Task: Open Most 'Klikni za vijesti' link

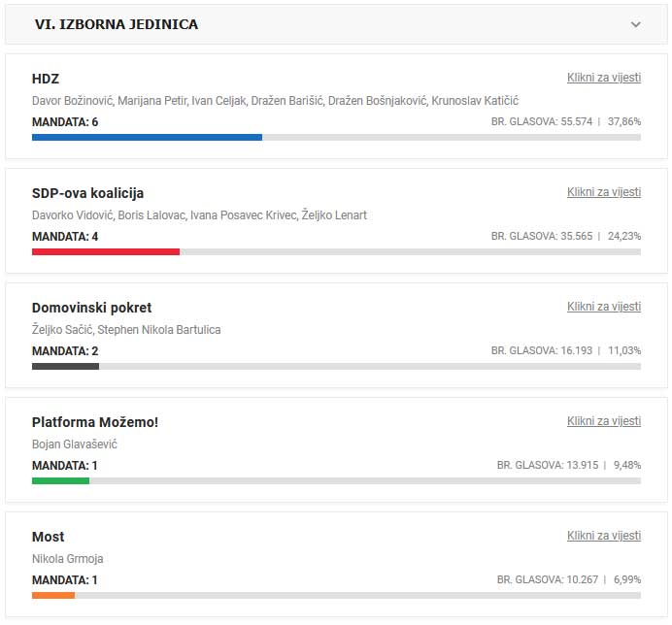Action: click(603, 536)
